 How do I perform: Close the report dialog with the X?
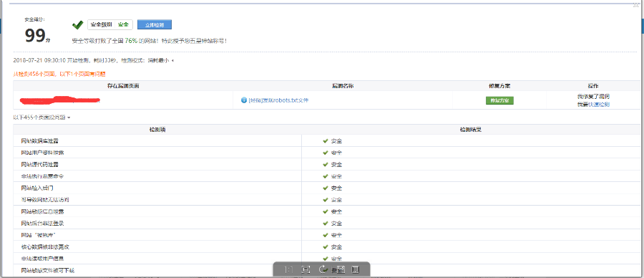[636, 4]
